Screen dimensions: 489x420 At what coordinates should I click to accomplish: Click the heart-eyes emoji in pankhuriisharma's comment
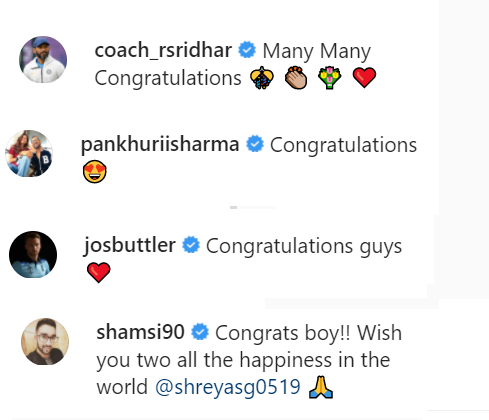(x=95, y=172)
